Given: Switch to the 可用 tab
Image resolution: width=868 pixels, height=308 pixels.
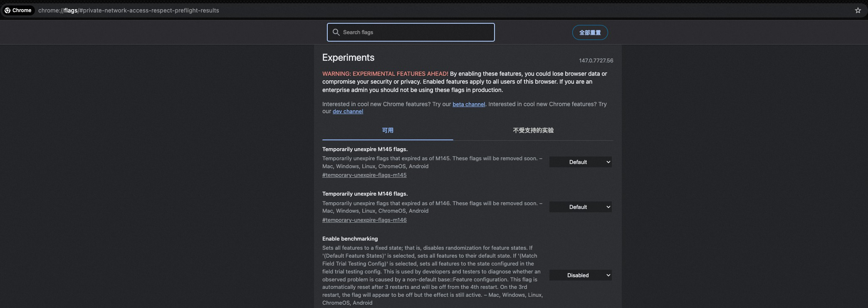Looking at the screenshot, I should coord(388,130).
